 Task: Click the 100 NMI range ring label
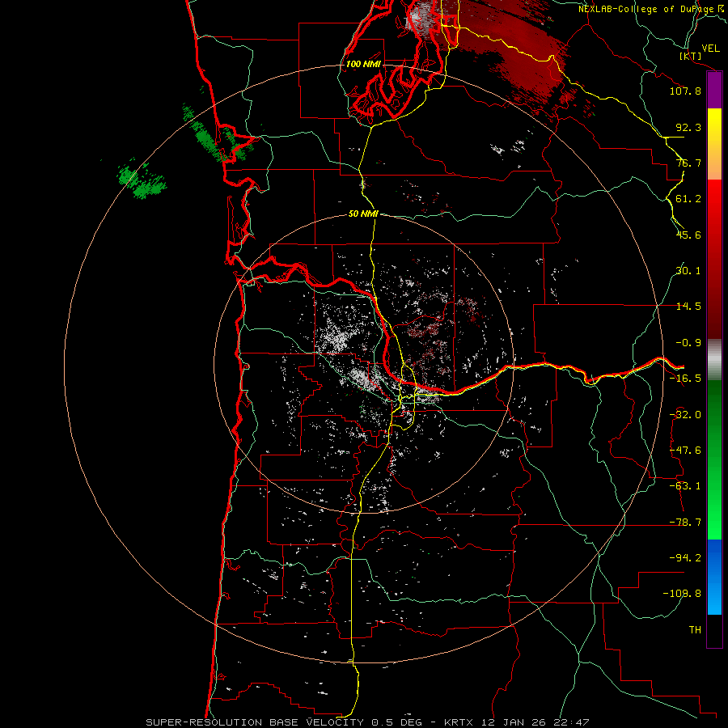click(x=363, y=64)
